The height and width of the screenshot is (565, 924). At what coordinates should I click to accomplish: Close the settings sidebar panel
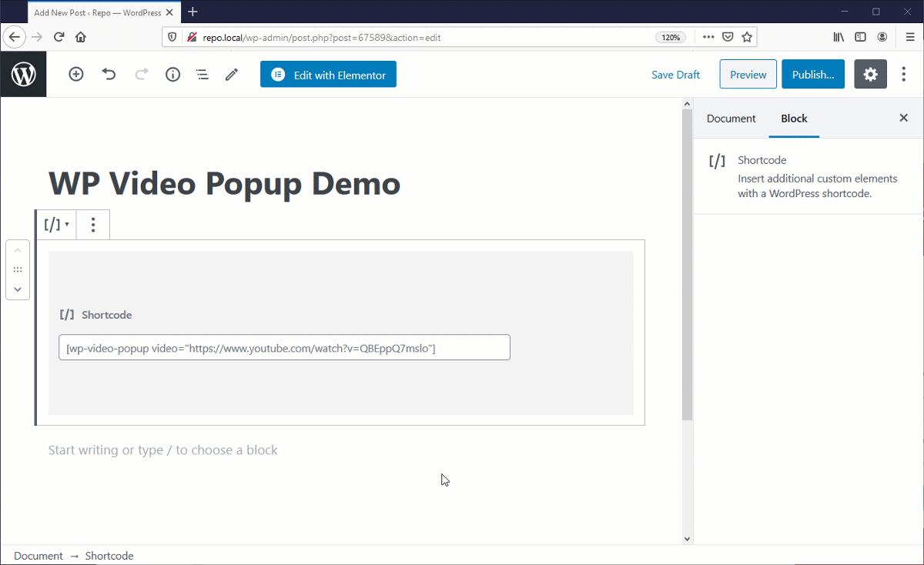904,119
